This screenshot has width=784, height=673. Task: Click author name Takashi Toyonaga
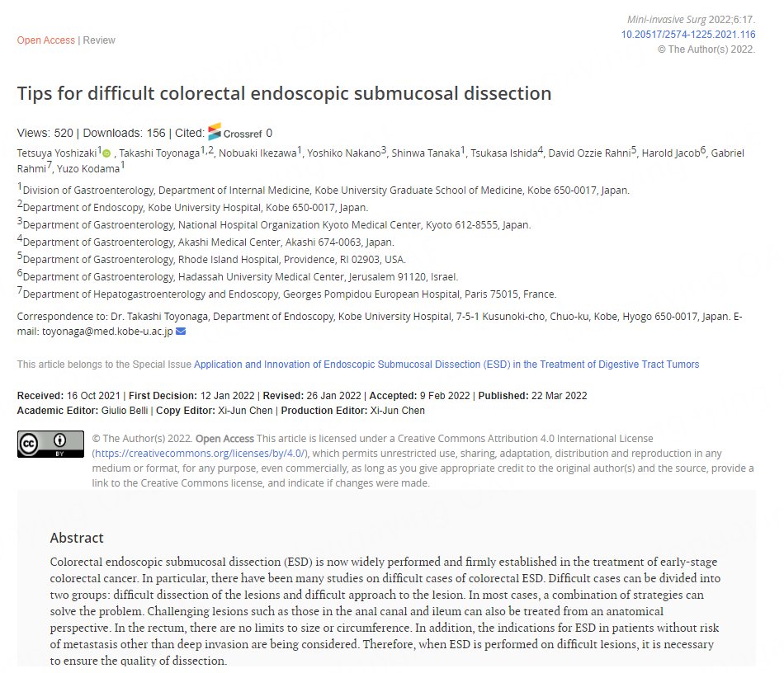(x=159, y=153)
